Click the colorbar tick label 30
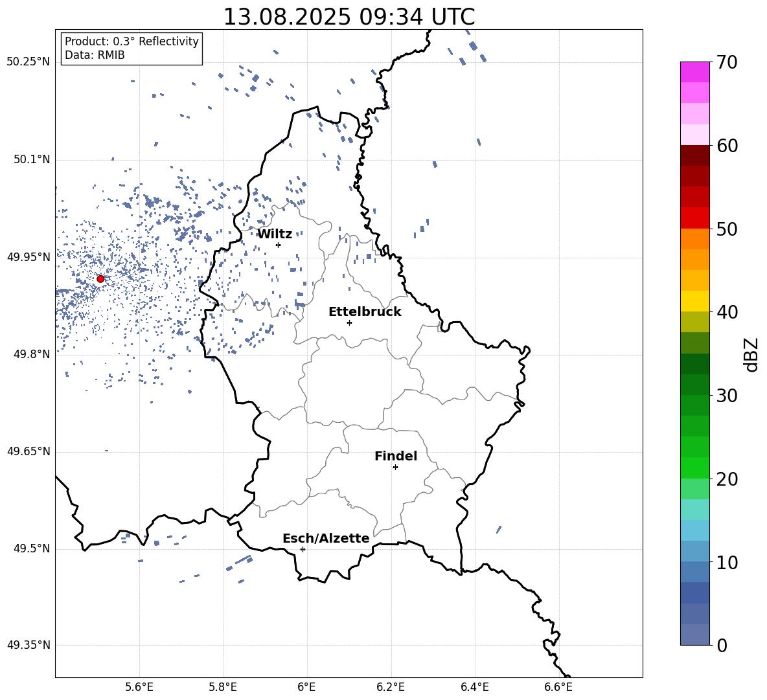This screenshot has height=700, width=767. (727, 396)
